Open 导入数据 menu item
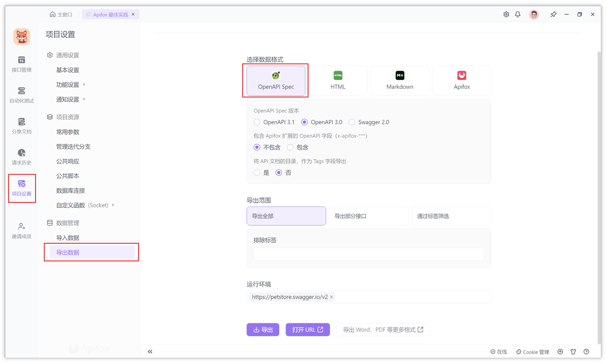Viewport: 606px width, 364px height. [x=68, y=238]
